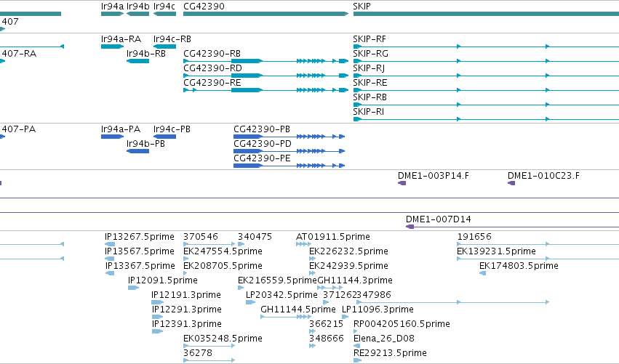Select feature 191656
The width and height of the screenshot is (619, 364).
[x=538, y=245]
